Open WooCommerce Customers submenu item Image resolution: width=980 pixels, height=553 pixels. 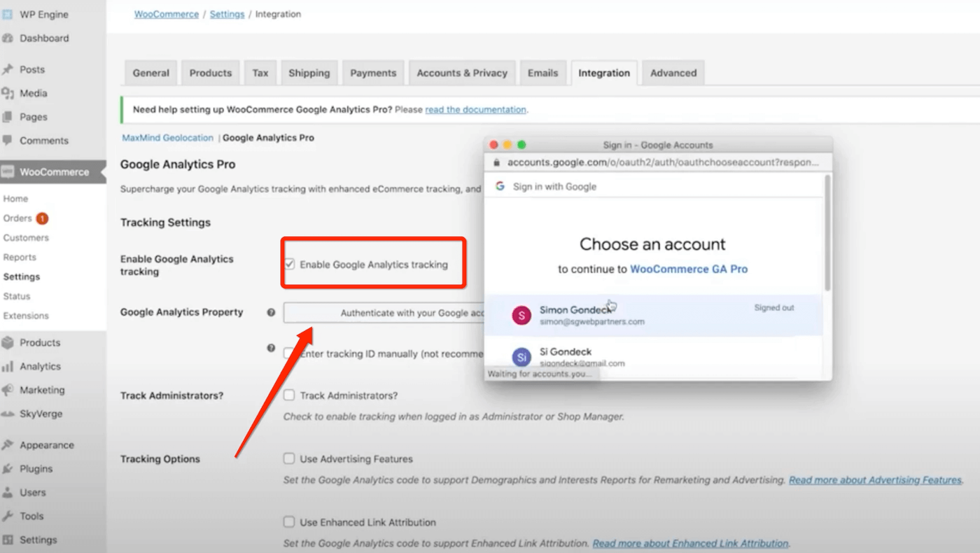pos(26,238)
